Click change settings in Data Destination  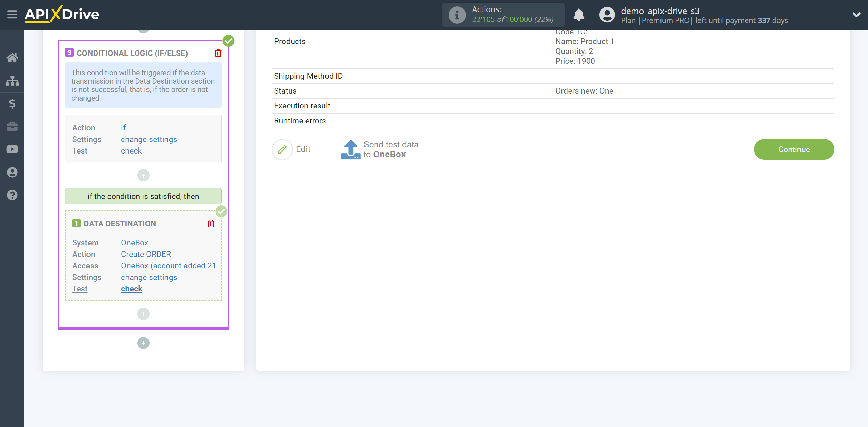pos(149,277)
